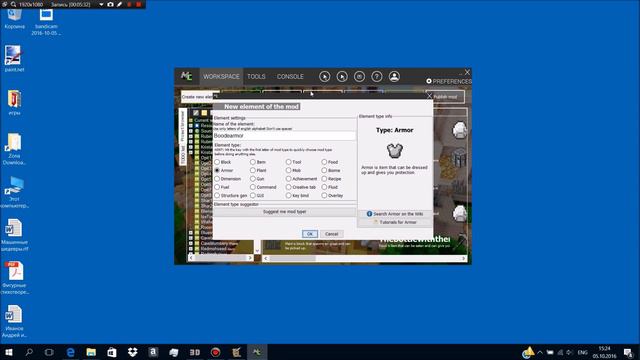Open the Bandicam recording file icon
Image resolution: width=640 pixels, height=360 pixels.
[x=46, y=22]
